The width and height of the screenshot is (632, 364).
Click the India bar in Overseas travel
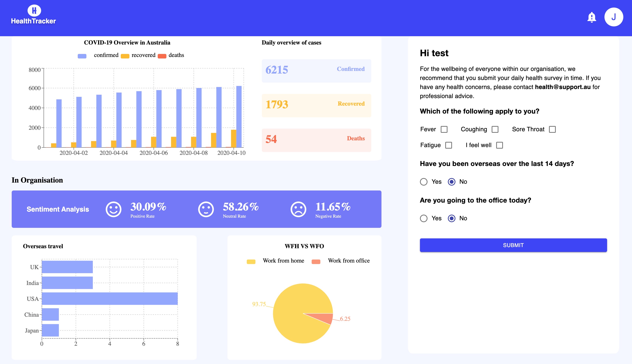coord(67,283)
